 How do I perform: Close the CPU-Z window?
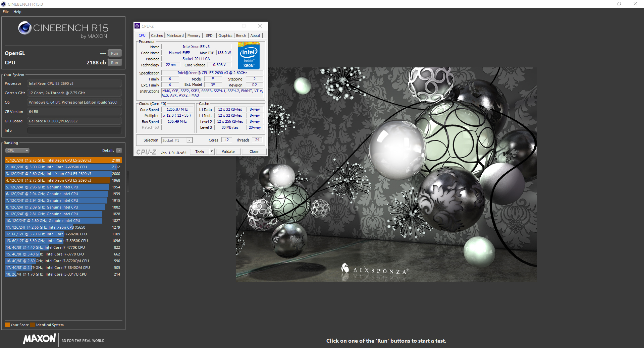click(260, 26)
